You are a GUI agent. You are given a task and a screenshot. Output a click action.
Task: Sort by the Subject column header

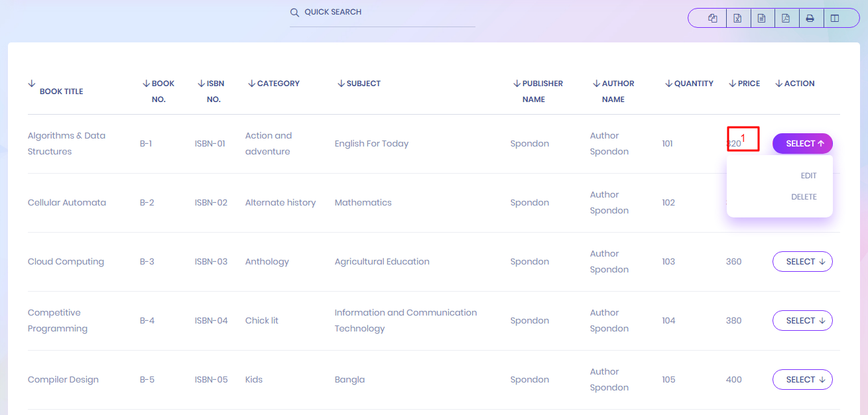(363, 84)
